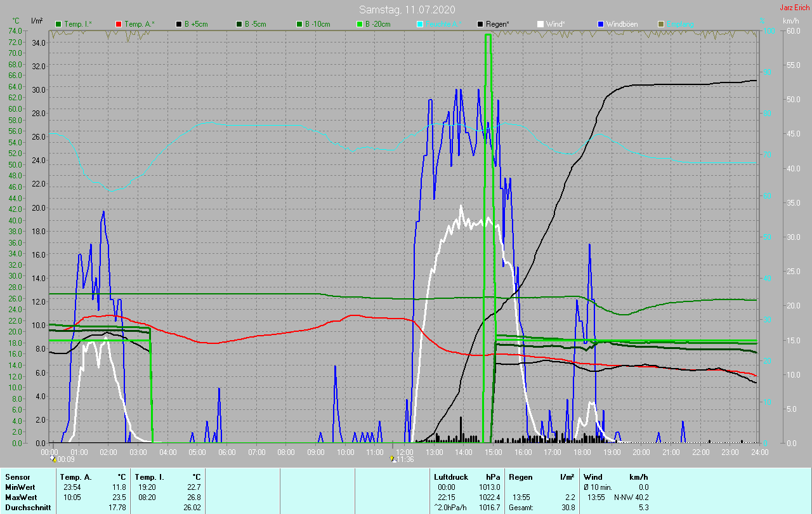The height and width of the screenshot is (514, 812).
Task: Click the cyan legend square
Action: tap(420, 24)
